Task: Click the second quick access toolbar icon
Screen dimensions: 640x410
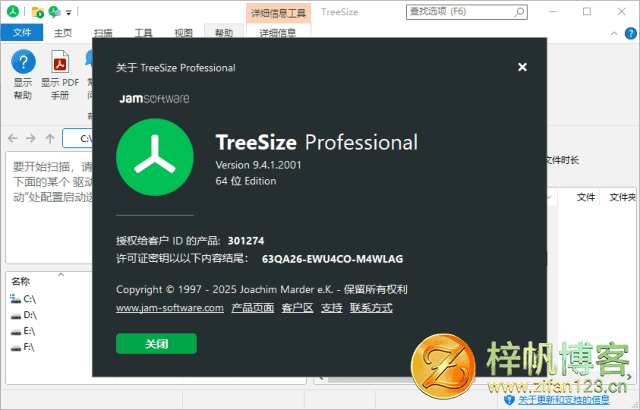Action: pos(54,12)
